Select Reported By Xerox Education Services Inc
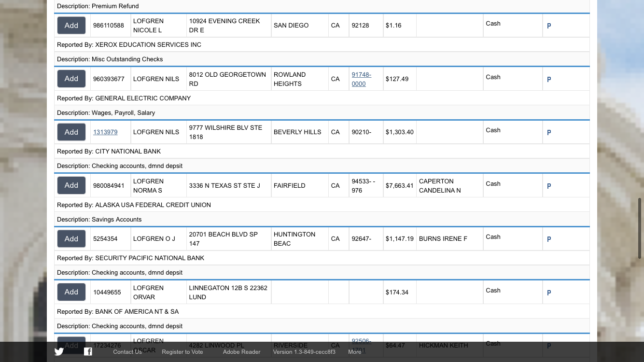 [129, 45]
